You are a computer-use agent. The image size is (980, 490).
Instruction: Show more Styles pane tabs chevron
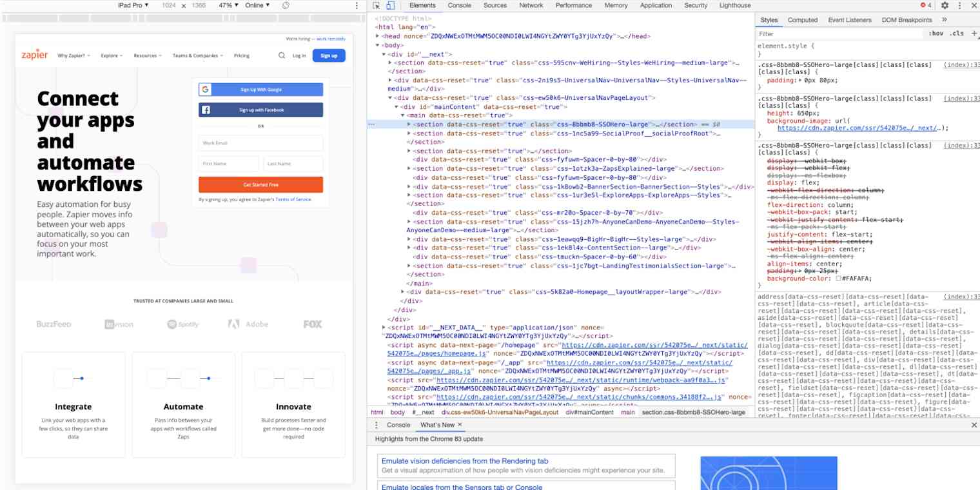click(x=945, y=20)
